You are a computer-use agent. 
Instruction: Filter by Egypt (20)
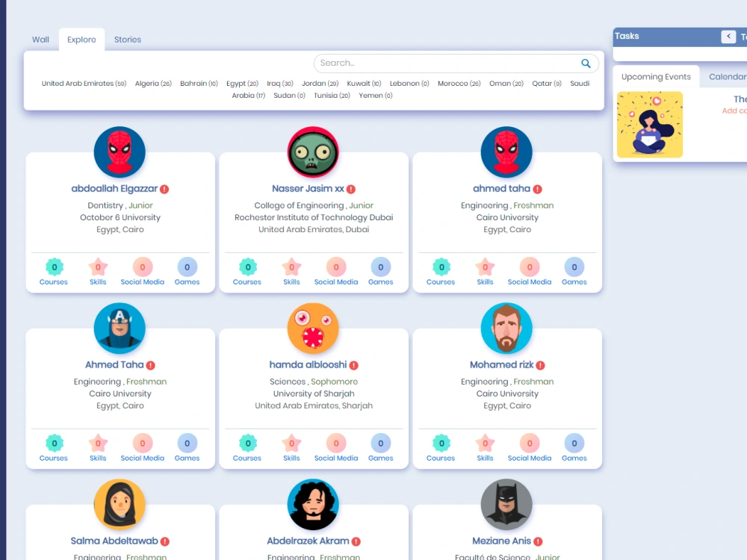coord(242,84)
